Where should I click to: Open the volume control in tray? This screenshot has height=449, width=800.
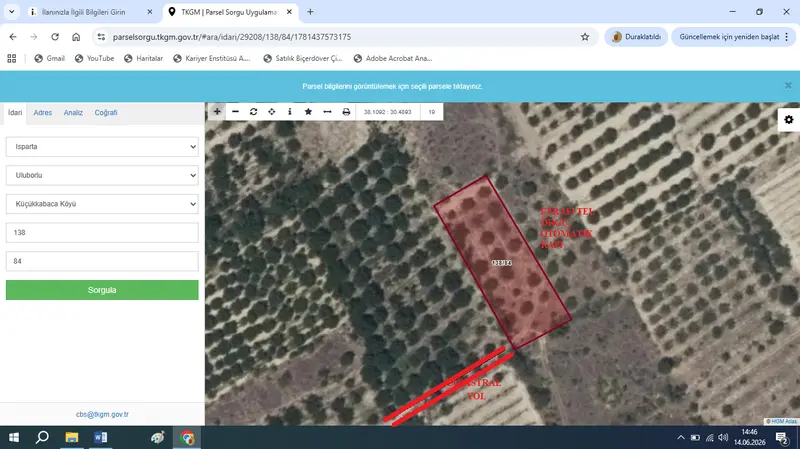723,437
